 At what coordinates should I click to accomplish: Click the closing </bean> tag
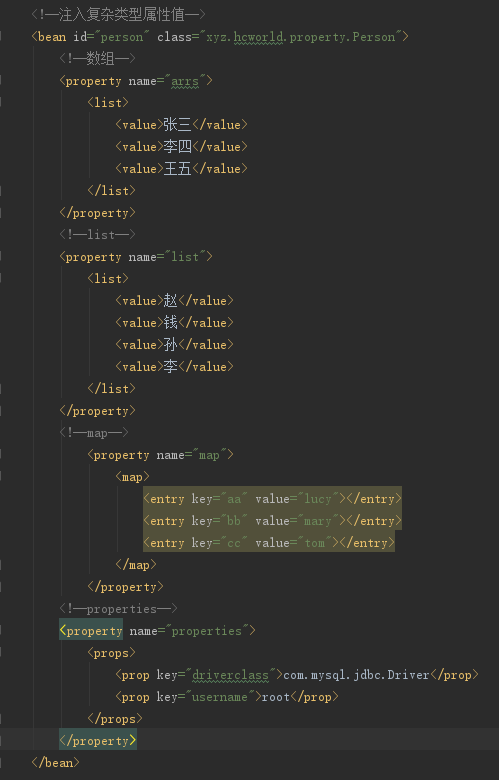(55, 763)
